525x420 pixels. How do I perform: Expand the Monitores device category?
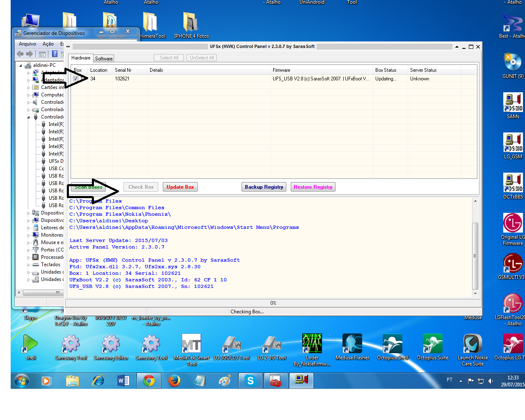(28, 235)
